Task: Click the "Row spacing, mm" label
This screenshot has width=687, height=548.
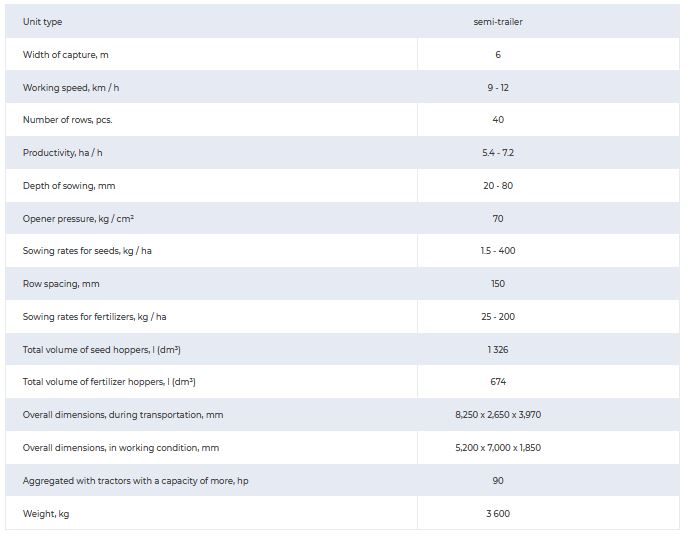Action: pyautogui.click(x=61, y=284)
